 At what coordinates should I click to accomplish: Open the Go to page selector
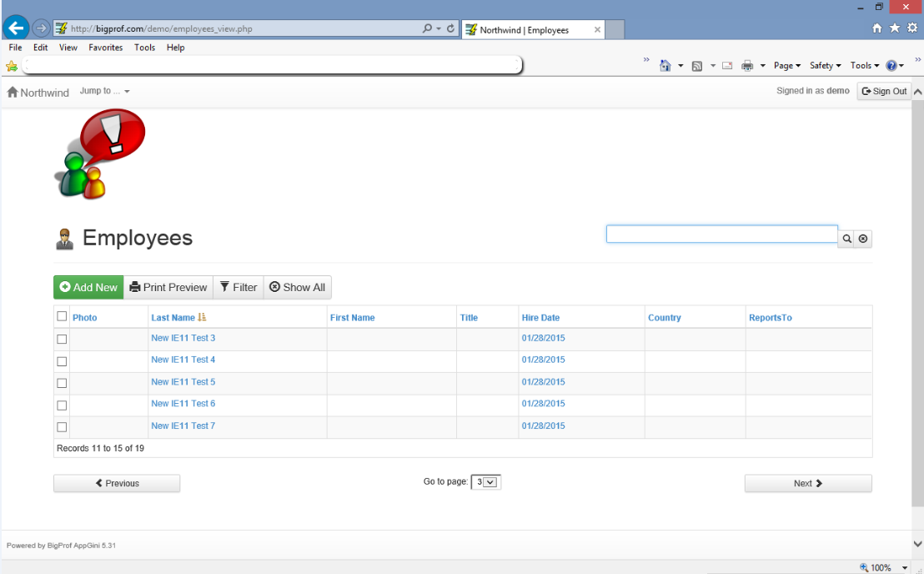pos(486,482)
